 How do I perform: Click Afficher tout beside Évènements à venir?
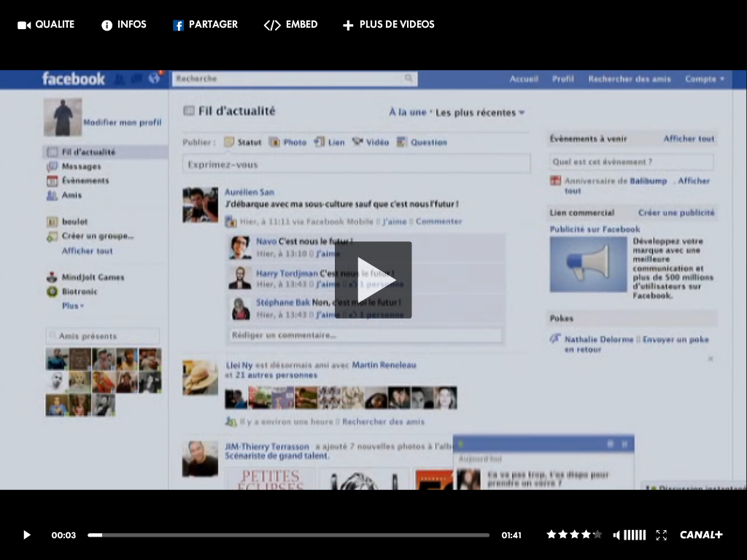click(689, 139)
